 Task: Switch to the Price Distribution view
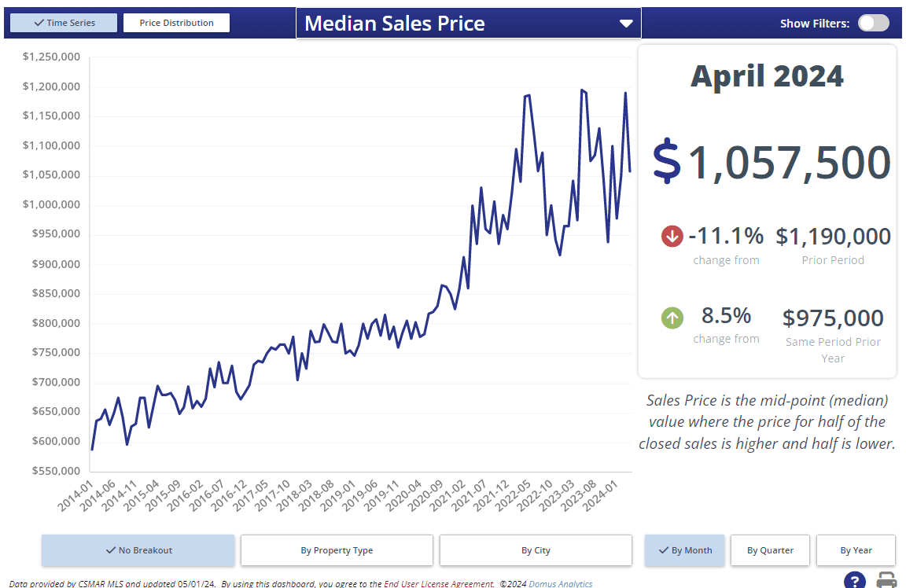click(176, 23)
